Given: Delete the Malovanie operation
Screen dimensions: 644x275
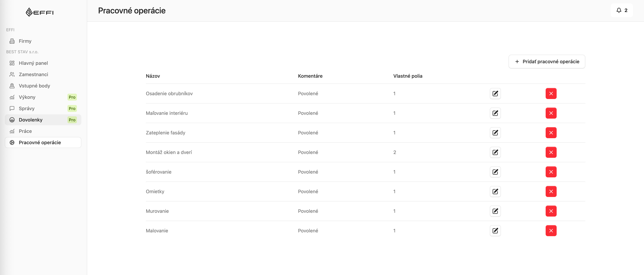Looking at the screenshot, I should click(551, 231).
